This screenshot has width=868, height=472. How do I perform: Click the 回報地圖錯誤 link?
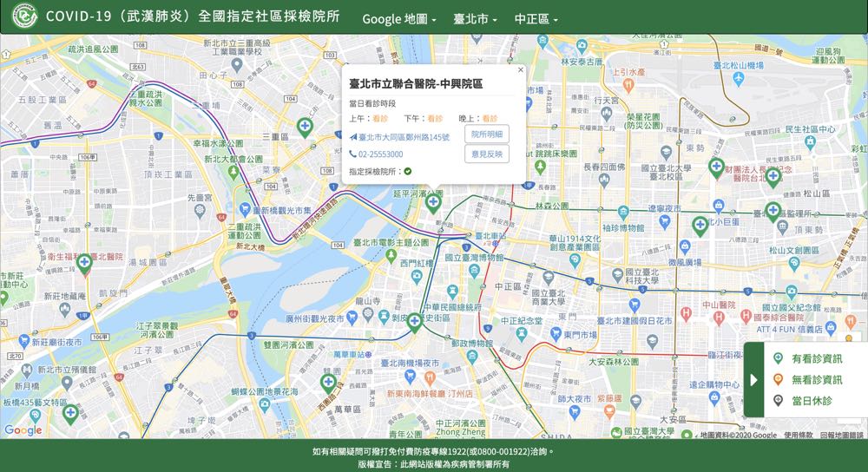coord(841,435)
